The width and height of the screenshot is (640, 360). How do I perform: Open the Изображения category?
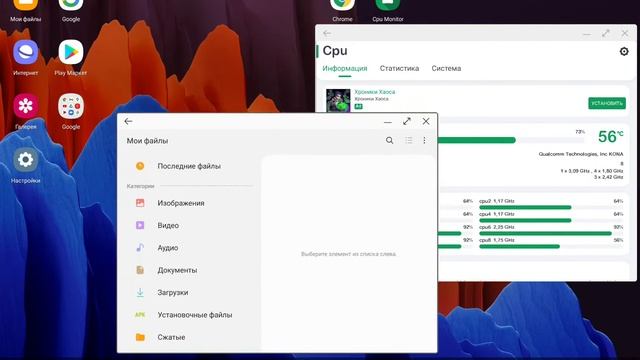tap(181, 203)
